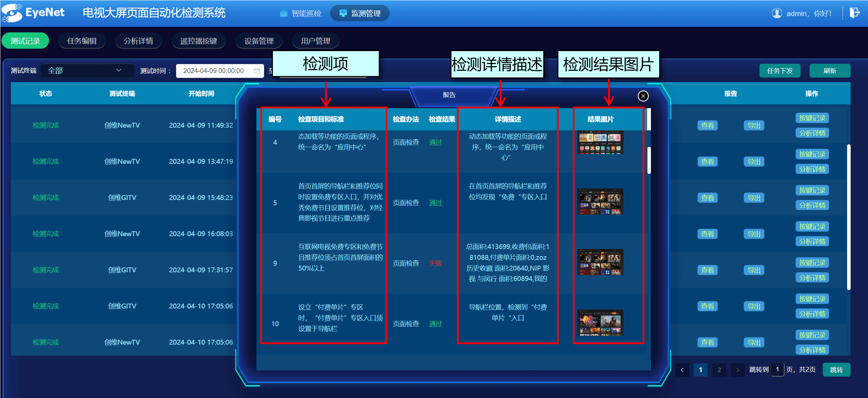Click the 任务下发 button

point(779,71)
